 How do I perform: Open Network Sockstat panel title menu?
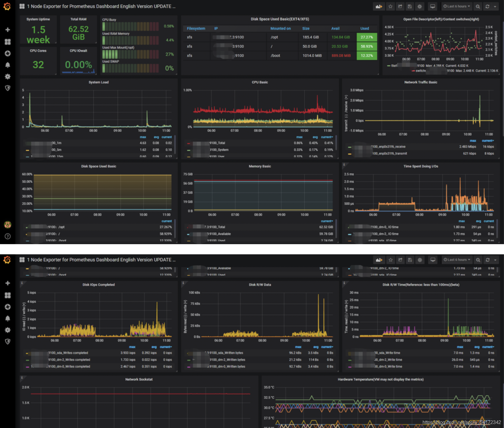pos(139,379)
